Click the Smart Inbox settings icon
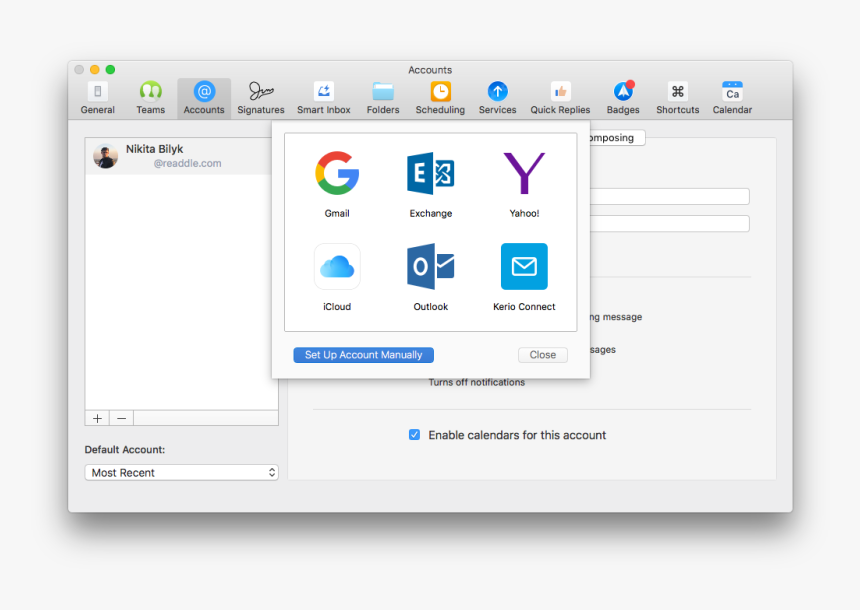 click(322, 96)
